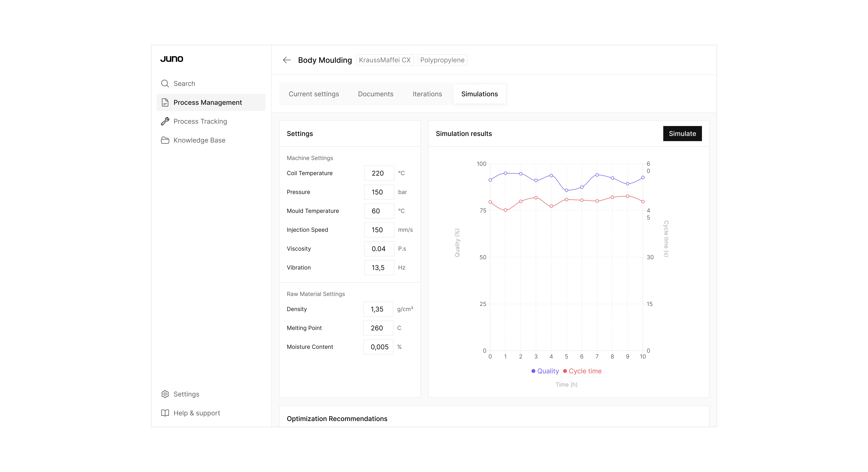Screen dimensions: 868x472
Task: Click the back arrow beside Body Moulding
Action: point(286,60)
